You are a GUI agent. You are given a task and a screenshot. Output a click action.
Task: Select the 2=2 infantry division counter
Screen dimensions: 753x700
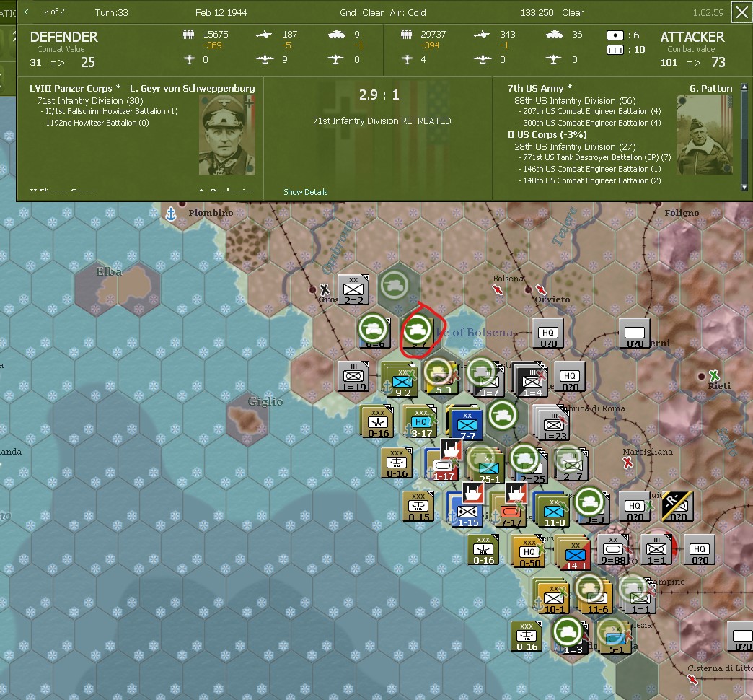(x=353, y=290)
